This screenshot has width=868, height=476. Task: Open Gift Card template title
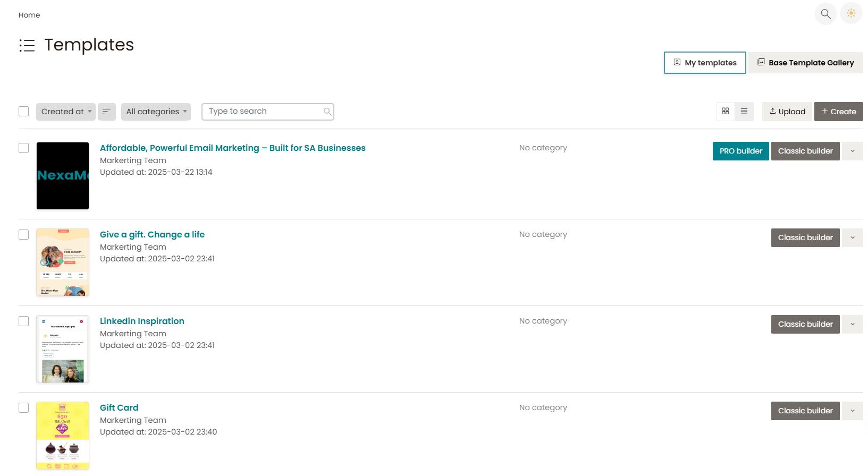tap(119, 407)
